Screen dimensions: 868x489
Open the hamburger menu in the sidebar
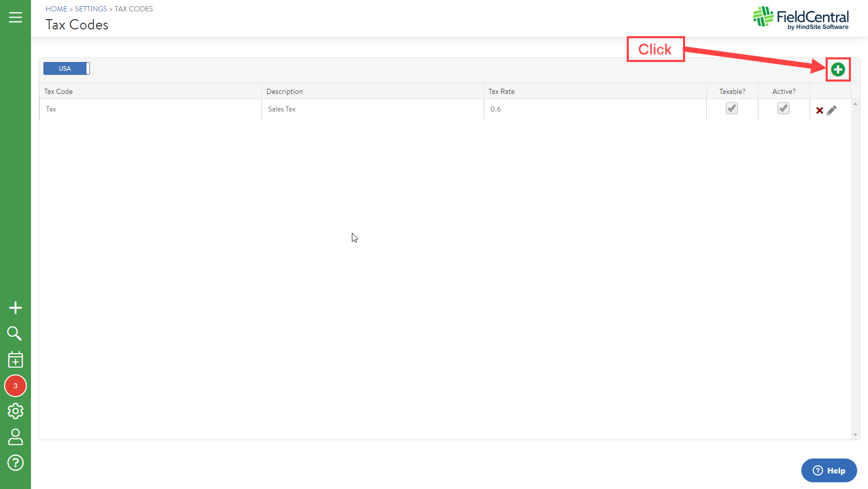click(16, 18)
